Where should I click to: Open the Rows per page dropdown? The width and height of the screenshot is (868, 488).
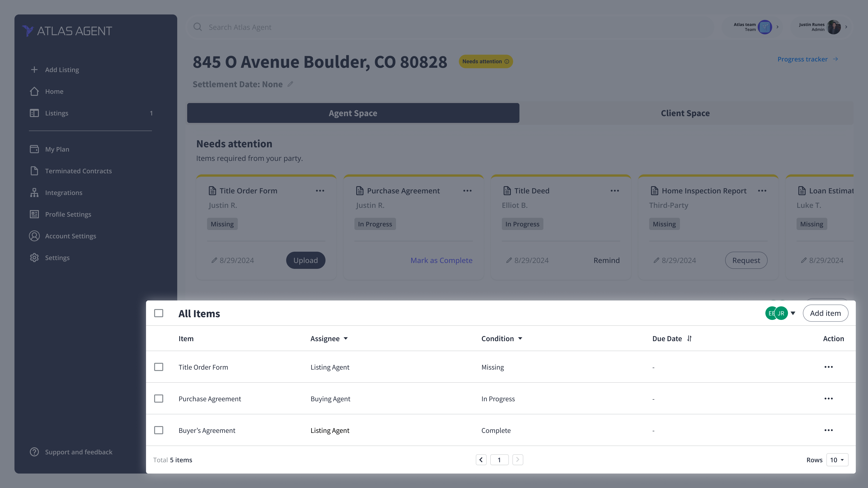837,460
